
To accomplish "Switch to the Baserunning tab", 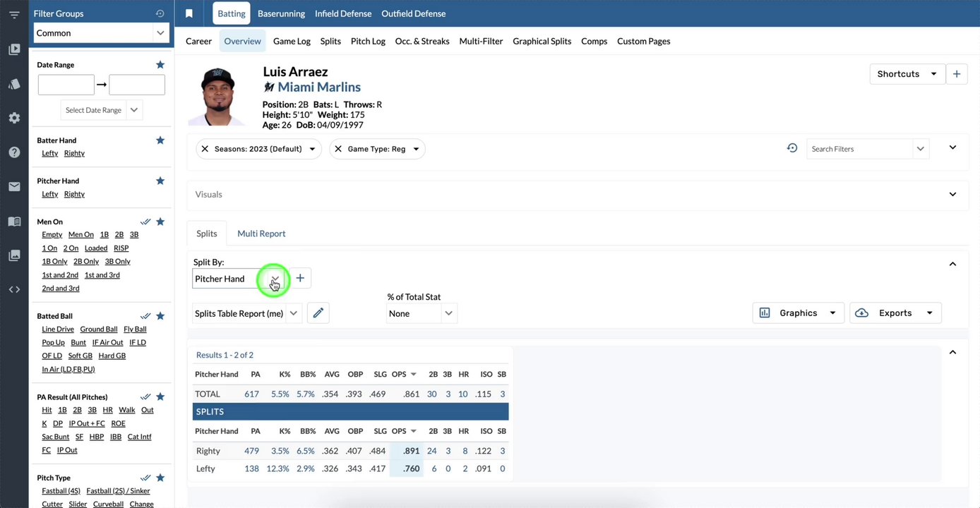I will click(281, 13).
